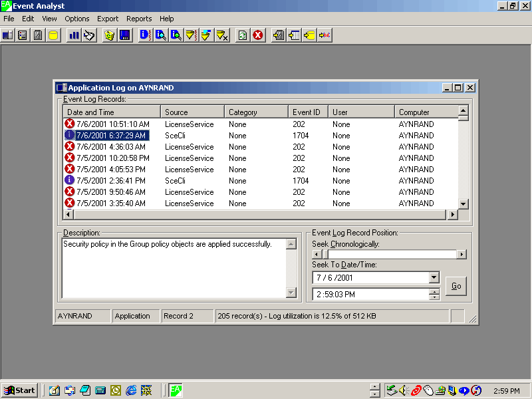532x399 pixels.
Task: Sort by Category column header
Action: [x=256, y=112]
